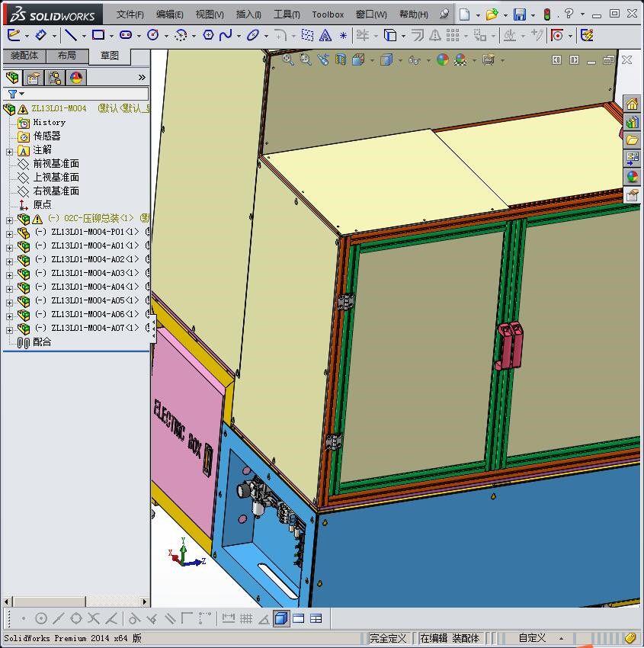Click the Linear Sketch Pattern tool
This screenshot has width=644, height=648.
coord(453,36)
